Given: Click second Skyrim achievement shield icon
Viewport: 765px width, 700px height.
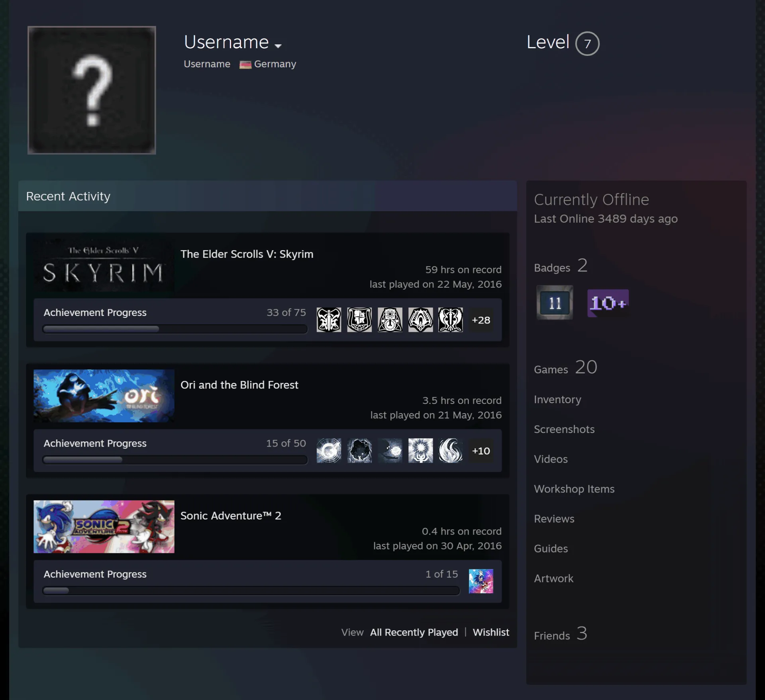Looking at the screenshot, I should tap(359, 320).
